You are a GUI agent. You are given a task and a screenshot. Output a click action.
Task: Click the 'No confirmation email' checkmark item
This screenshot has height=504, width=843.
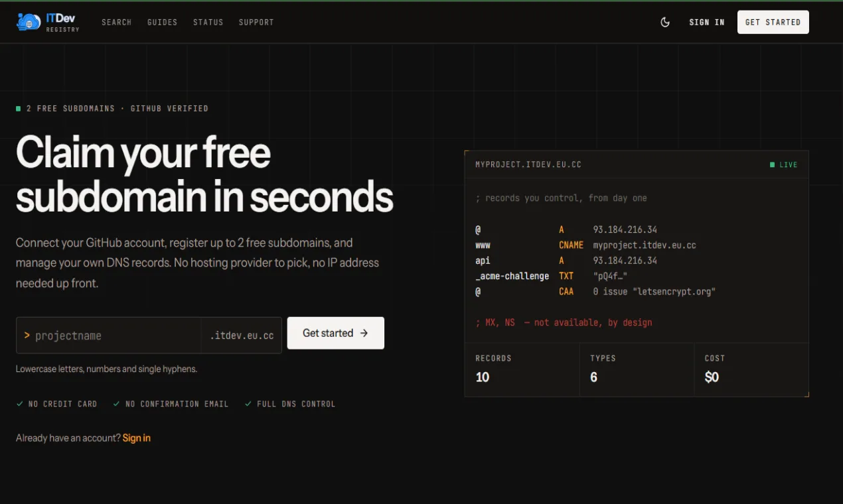[171, 404]
